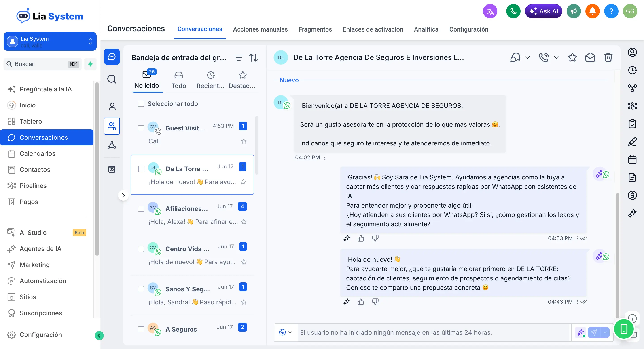Open Automatización in the sidebar
Image resolution: width=644 pixels, height=349 pixels.
point(47,281)
